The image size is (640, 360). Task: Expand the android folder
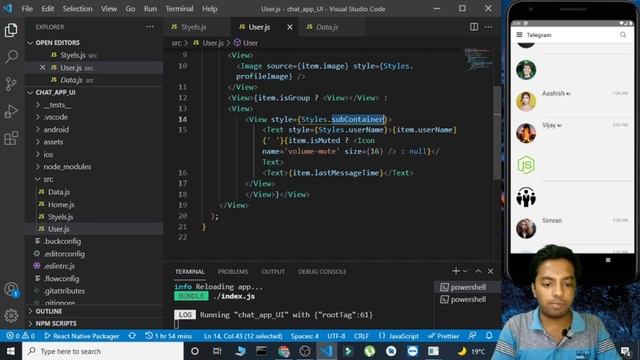click(56, 129)
